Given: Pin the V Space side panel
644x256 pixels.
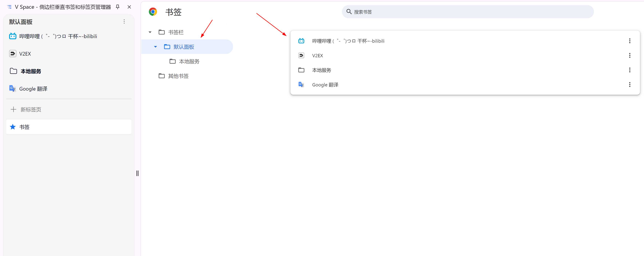Looking at the screenshot, I should pyautogui.click(x=117, y=7).
